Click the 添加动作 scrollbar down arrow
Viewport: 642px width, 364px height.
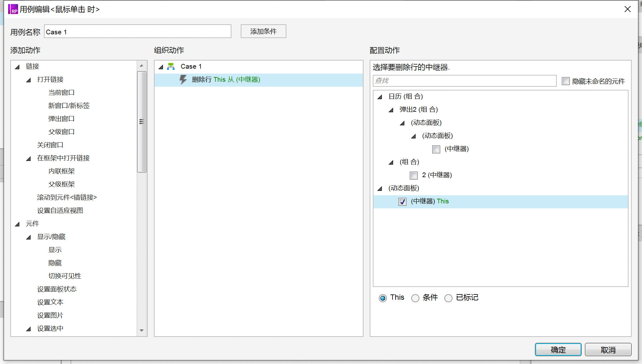[142, 330]
